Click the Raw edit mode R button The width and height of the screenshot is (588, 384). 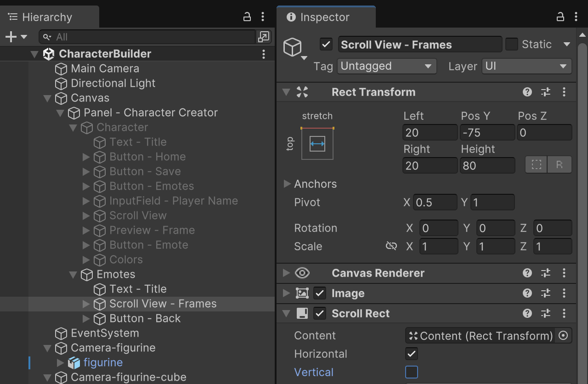tap(559, 165)
